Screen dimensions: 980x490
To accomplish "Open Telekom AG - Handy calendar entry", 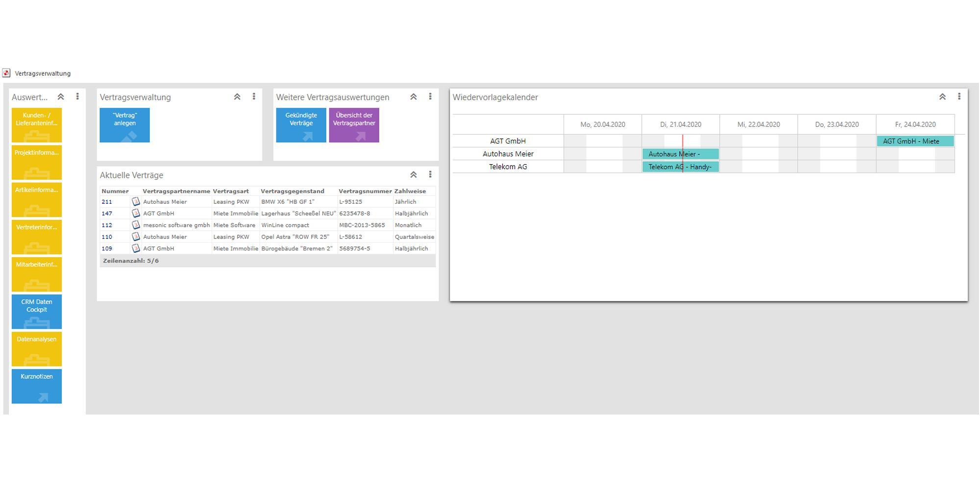I will click(681, 167).
